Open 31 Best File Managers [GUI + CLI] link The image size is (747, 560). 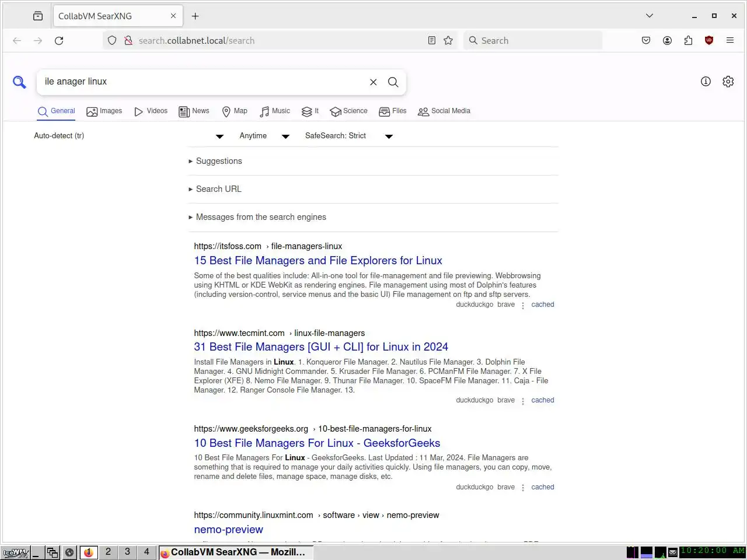click(321, 346)
